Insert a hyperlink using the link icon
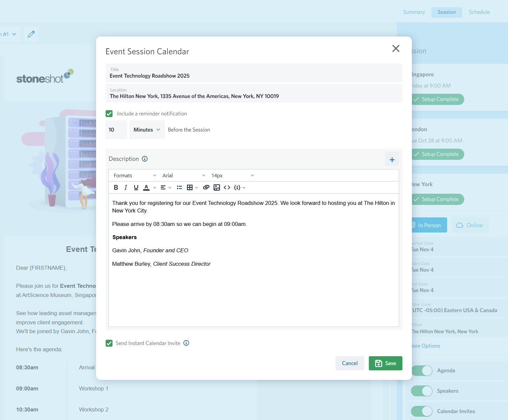The image size is (508, 420). click(206, 187)
